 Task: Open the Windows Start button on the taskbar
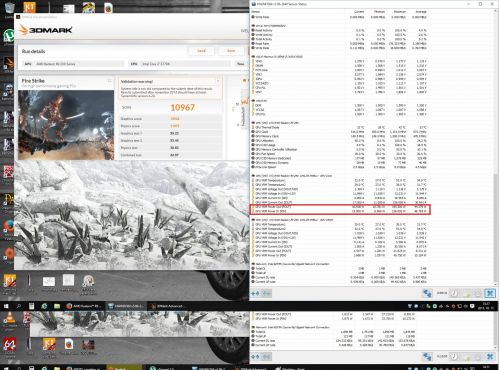pyautogui.click(x=6, y=306)
